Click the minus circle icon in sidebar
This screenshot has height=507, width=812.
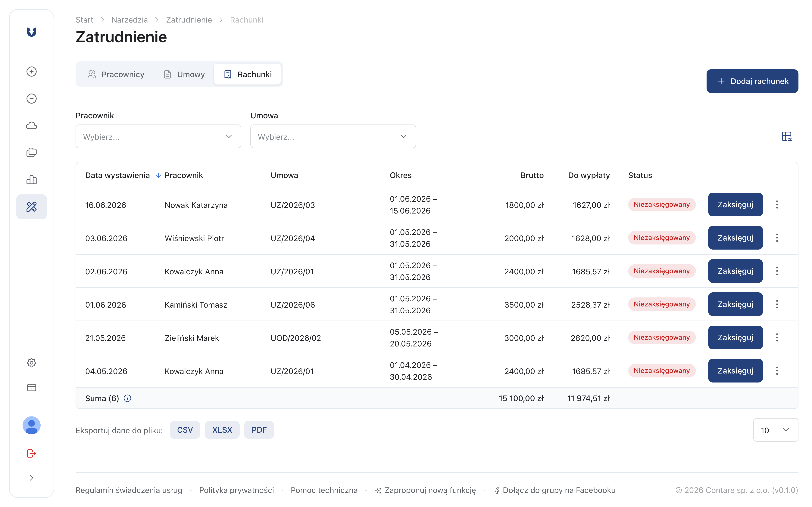pos(32,99)
